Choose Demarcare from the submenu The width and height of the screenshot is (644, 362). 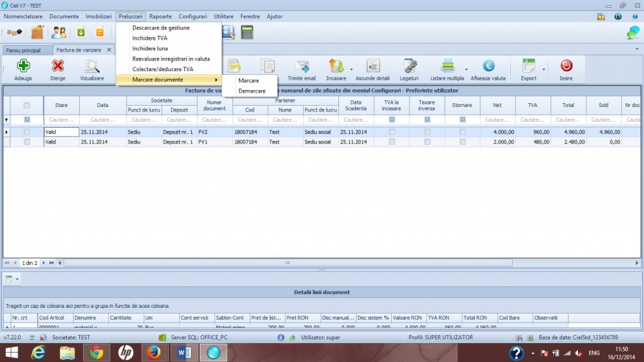coord(252,91)
